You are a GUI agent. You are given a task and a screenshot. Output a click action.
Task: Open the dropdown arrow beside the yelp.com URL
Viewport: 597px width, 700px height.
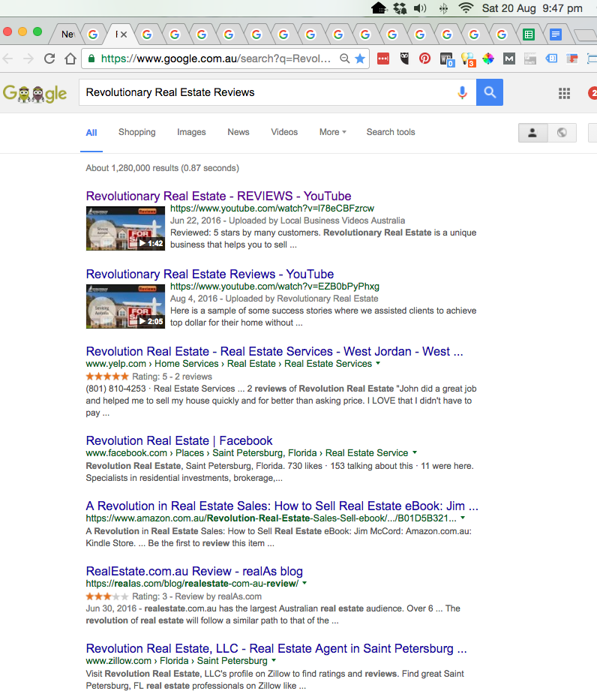pyautogui.click(x=378, y=363)
